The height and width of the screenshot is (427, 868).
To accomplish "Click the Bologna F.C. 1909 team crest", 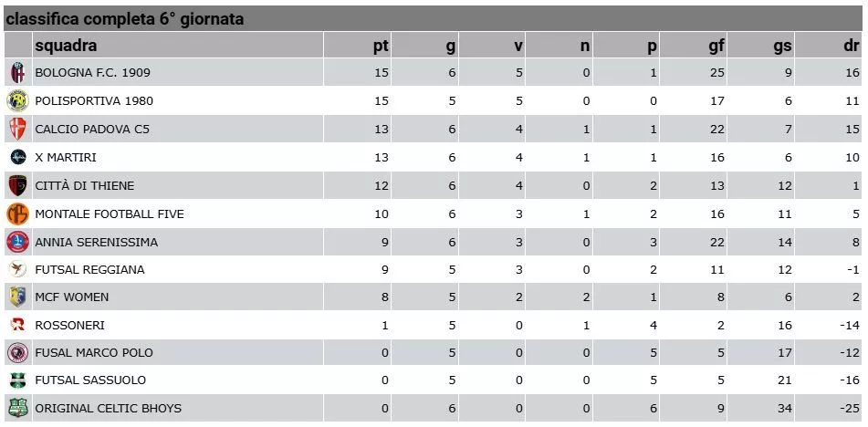I will click(x=17, y=72).
